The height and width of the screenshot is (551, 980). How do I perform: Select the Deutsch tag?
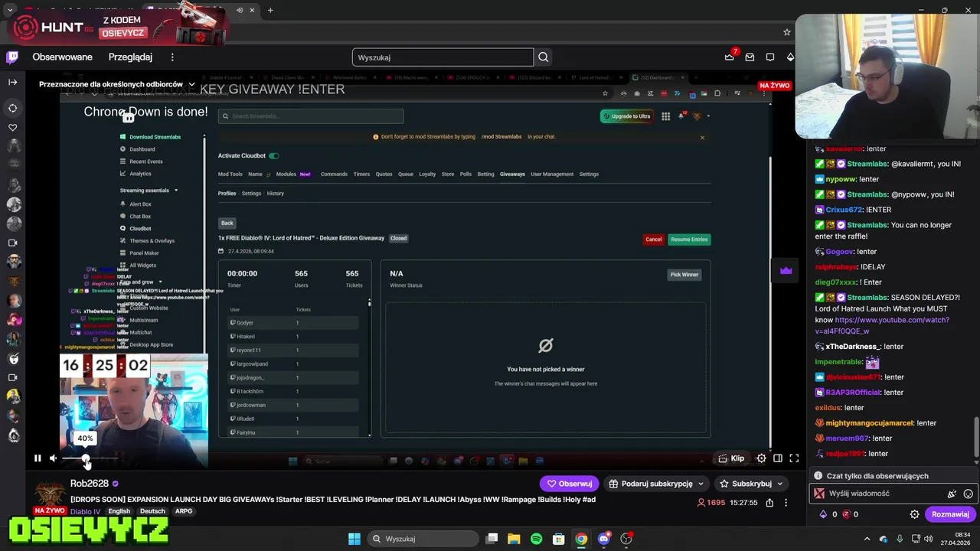(152, 511)
